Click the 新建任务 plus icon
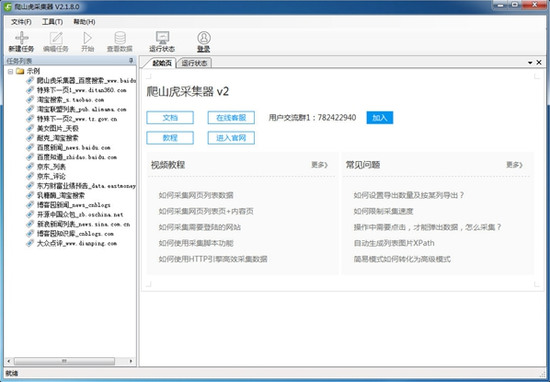550x382 pixels. click(21, 38)
